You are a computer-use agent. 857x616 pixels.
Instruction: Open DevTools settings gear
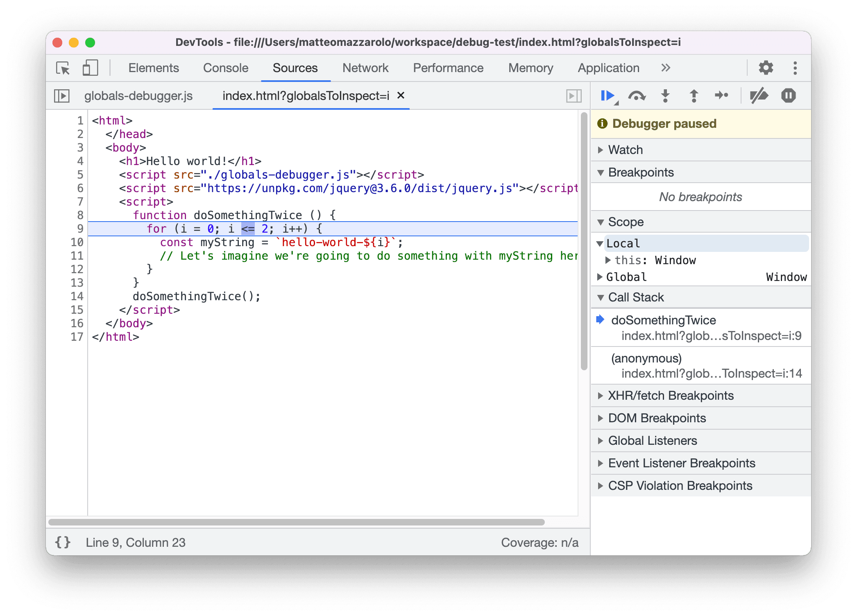pos(765,68)
